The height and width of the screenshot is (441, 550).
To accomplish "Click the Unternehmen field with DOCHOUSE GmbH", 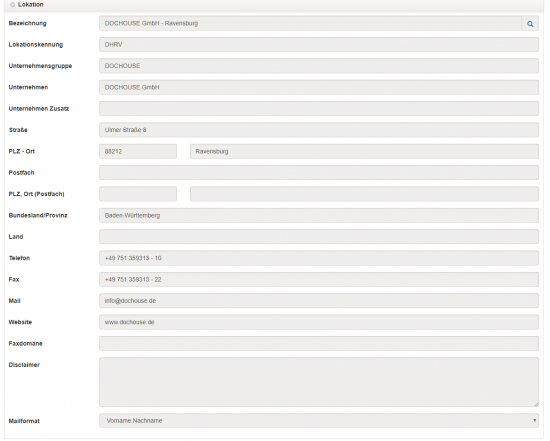I will point(319,87).
